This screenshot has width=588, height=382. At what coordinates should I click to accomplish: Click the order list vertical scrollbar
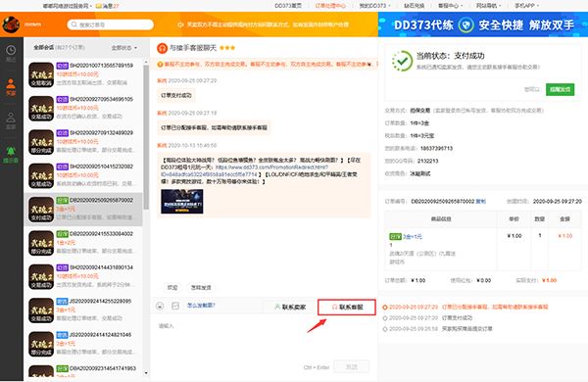[x=146, y=137]
